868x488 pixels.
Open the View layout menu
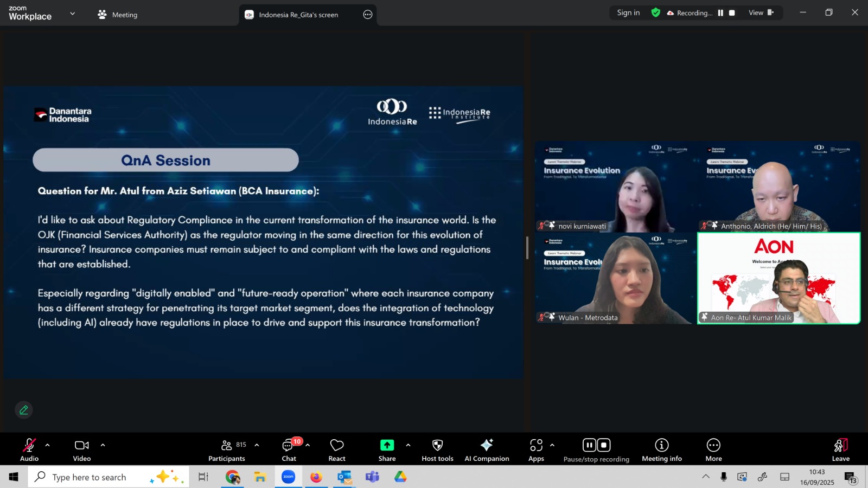point(761,13)
